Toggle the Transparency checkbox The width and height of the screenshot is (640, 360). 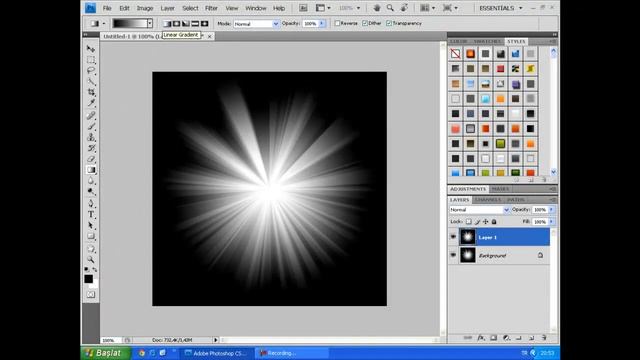tap(389, 23)
